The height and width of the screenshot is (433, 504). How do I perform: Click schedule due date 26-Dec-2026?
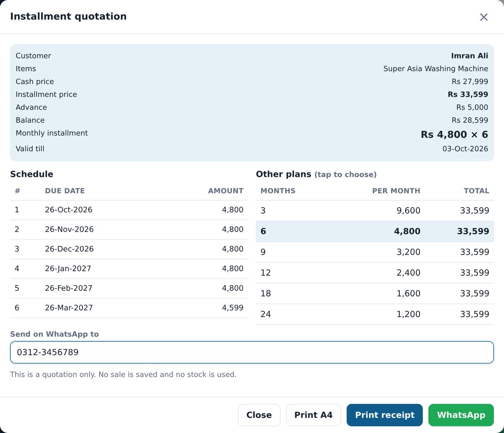69,249
